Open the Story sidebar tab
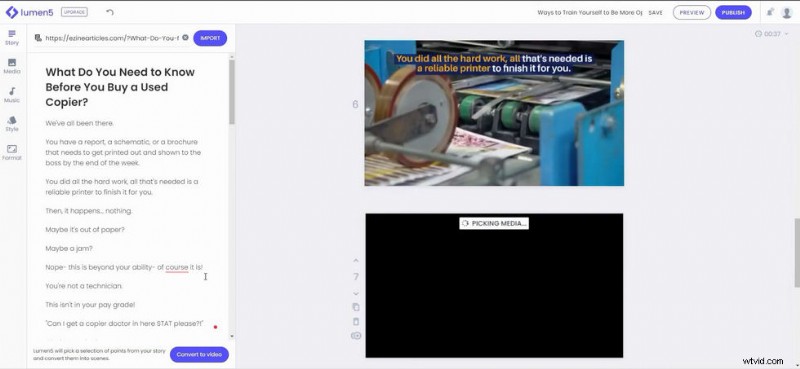This screenshot has height=369, width=800. click(12, 38)
